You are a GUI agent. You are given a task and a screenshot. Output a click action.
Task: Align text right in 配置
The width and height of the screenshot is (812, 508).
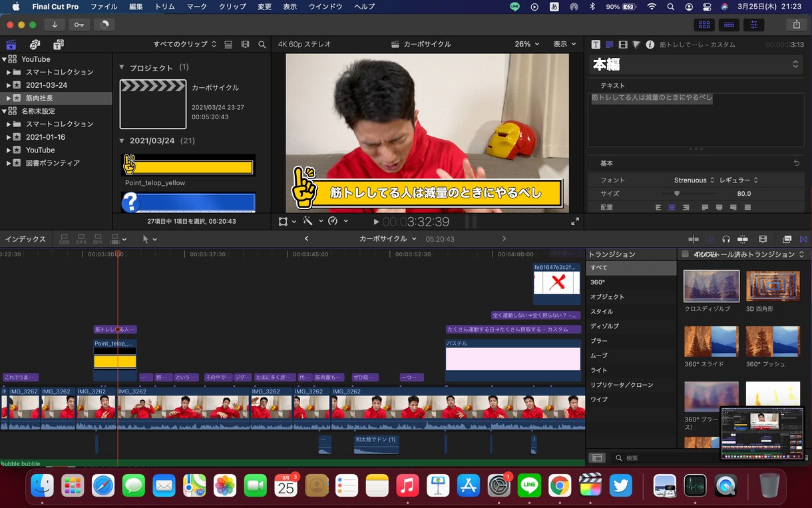(x=686, y=208)
